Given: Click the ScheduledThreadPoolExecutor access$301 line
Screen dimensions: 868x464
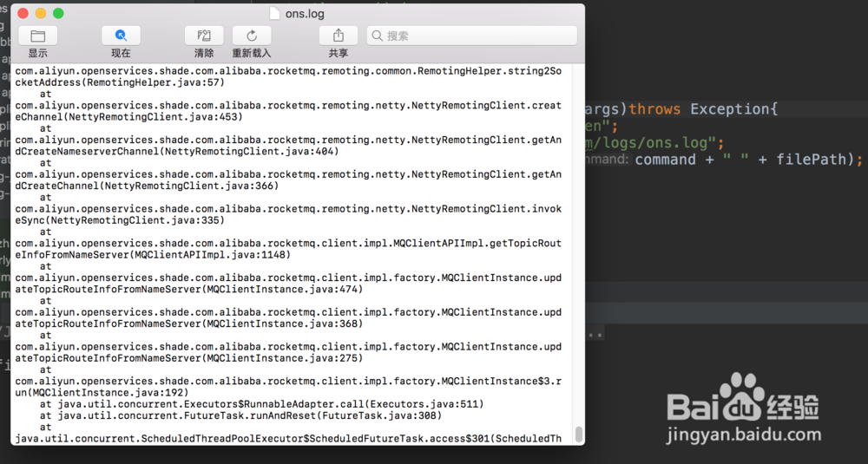Looking at the screenshot, I should pyautogui.click(x=288, y=439).
